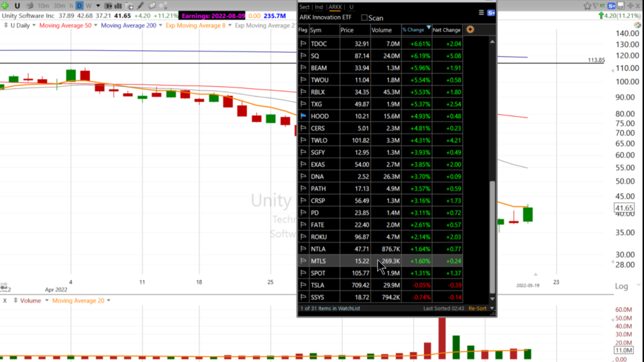Click the bar chart style icon
This screenshot has width=644, height=362.
[118, 6]
